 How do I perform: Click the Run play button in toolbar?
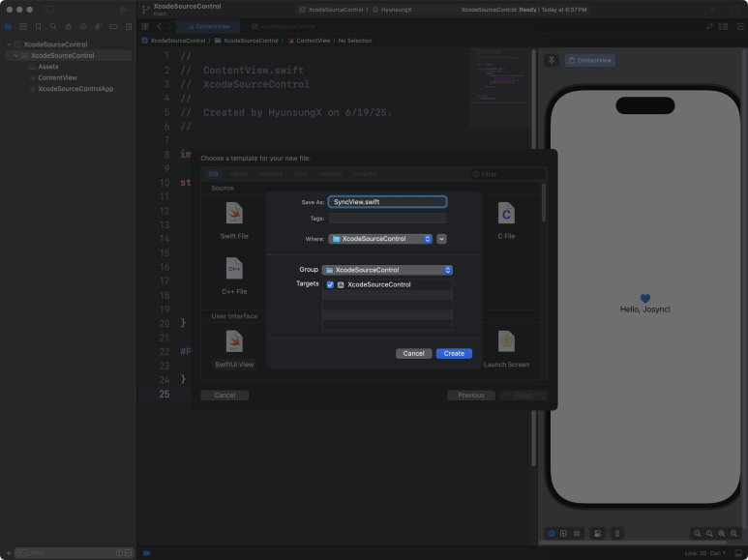click(123, 10)
